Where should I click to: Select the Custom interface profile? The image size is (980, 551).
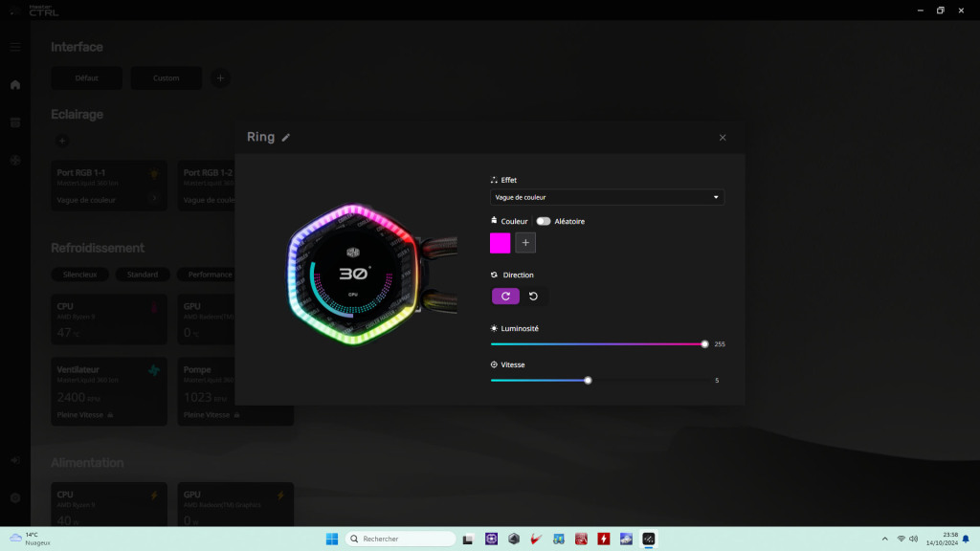click(167, 78)
